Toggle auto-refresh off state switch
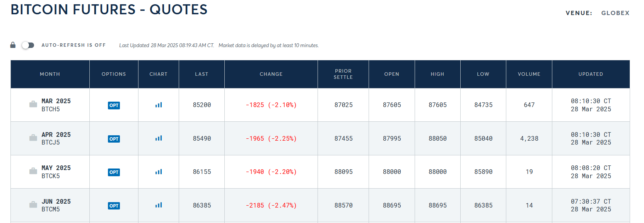Image resolution: width=644 pixels, height=223 pixels. (x=27, y=45)
